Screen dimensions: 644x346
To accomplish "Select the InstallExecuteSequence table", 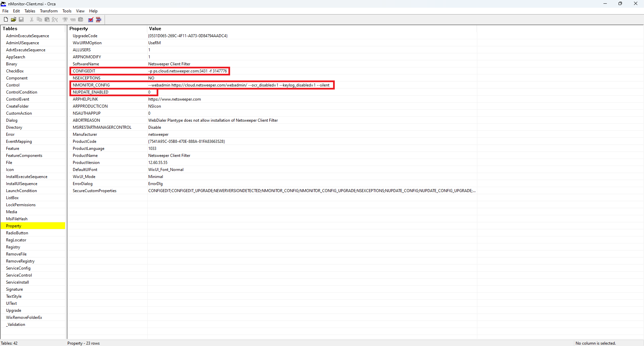I will click(x=26, y=177).
